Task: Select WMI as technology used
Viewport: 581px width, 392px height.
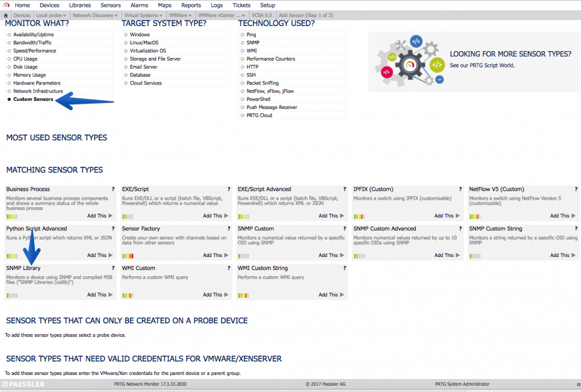Action: point(243,50)
